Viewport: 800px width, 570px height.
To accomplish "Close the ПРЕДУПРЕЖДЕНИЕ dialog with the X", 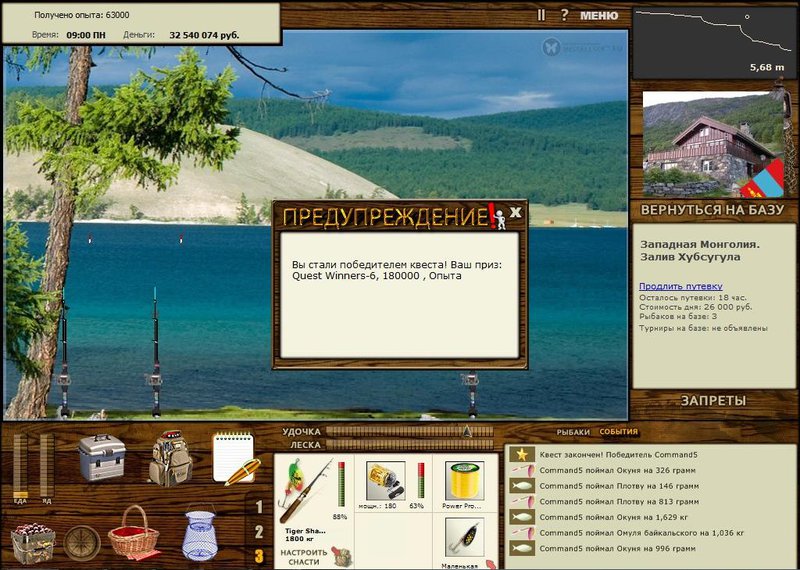I will point(516,212).
